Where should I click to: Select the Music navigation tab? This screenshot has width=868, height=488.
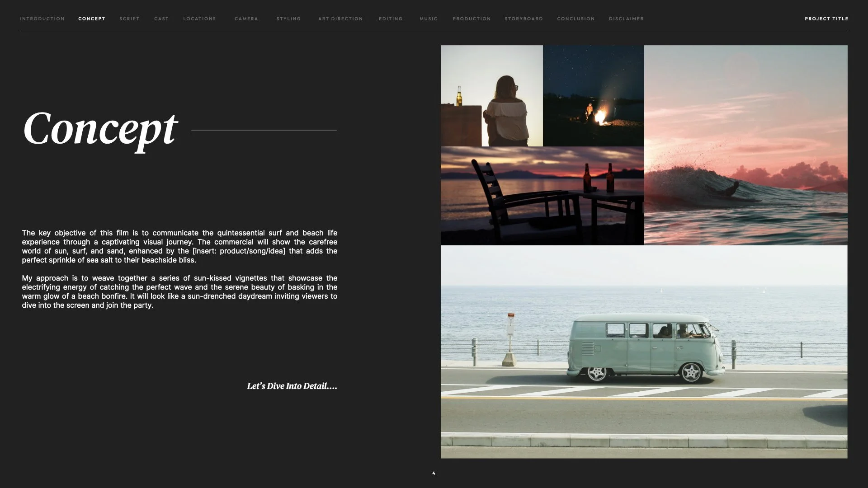[428, 19]
